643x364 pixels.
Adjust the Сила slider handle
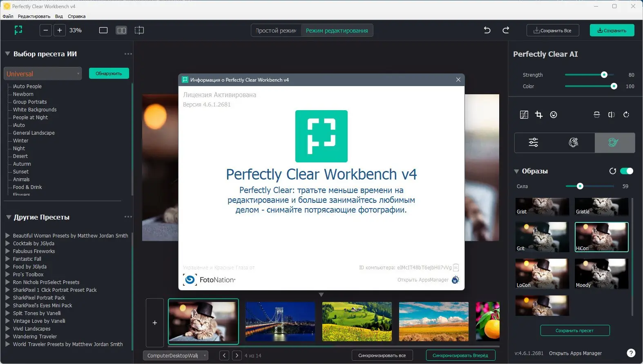580,186
